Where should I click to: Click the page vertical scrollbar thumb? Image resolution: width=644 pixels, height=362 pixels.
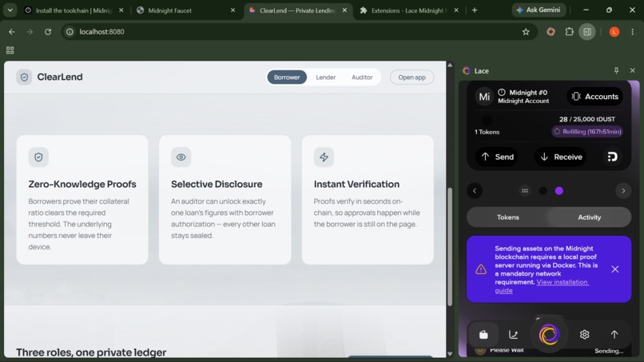coord(450,247)
